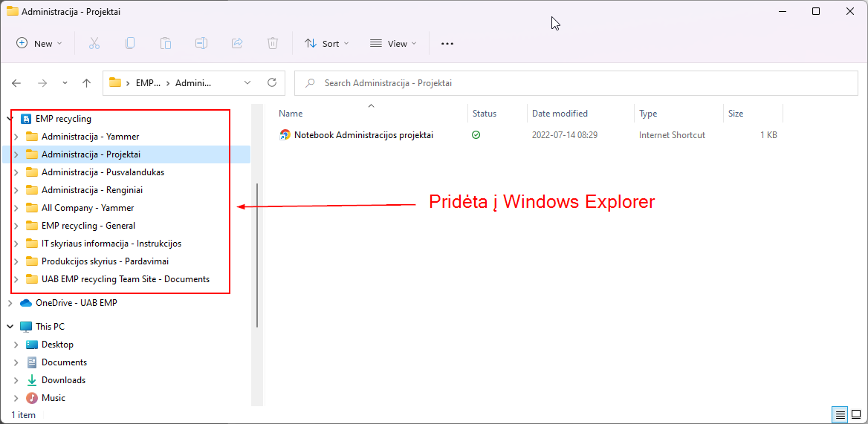Viewport: 868px width, 424px height.
Task: Switch to details view icon in status bar
Action: [x=840, y=414]
